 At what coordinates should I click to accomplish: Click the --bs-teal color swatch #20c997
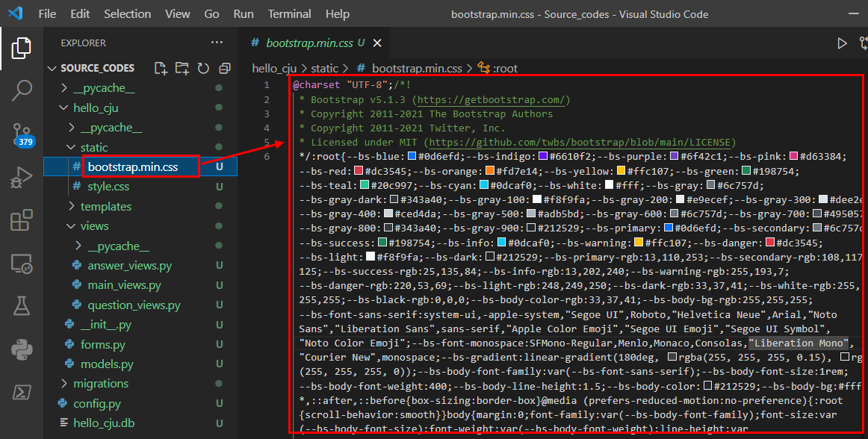pyautogui.click(x=365, y=185)
